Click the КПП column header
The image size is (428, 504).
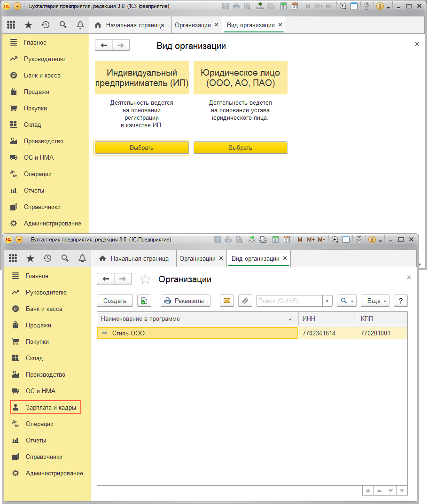[381, 319]
